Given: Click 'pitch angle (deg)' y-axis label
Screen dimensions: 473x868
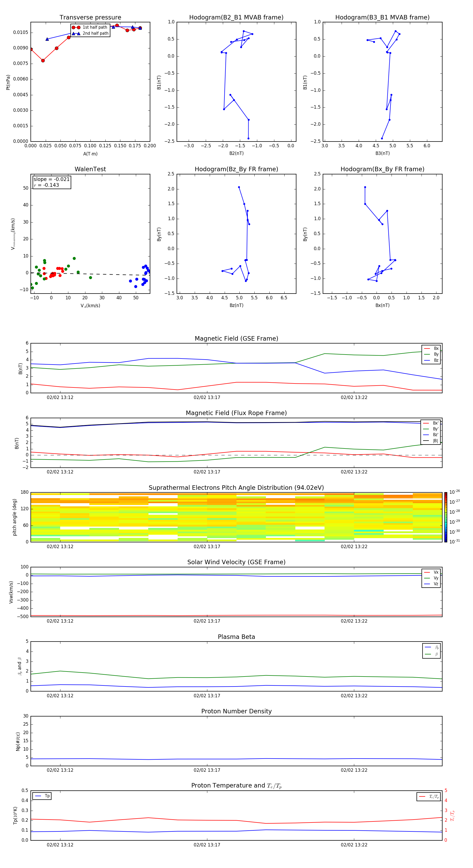Looking at the screenshot, I should click(x=14, y=517).
